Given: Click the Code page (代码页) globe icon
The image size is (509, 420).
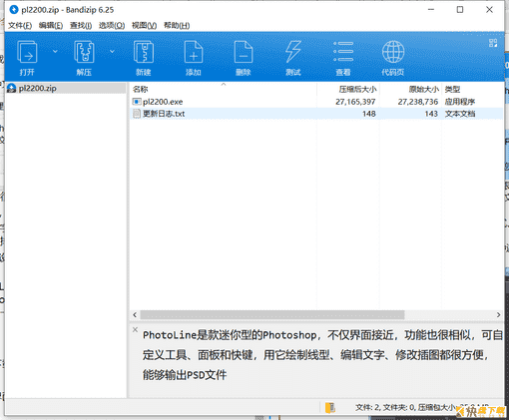Looking at the screenshot, I should tap(393, 52).
